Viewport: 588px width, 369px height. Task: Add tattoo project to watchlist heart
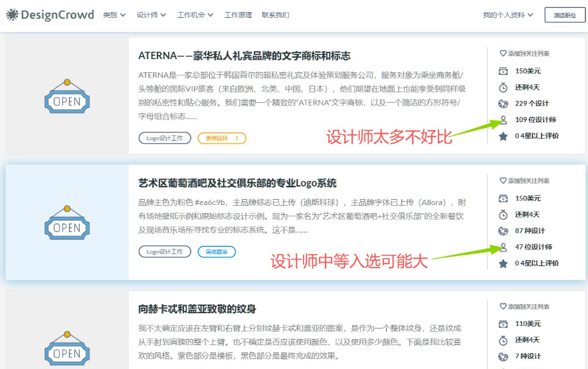[503, 307]
